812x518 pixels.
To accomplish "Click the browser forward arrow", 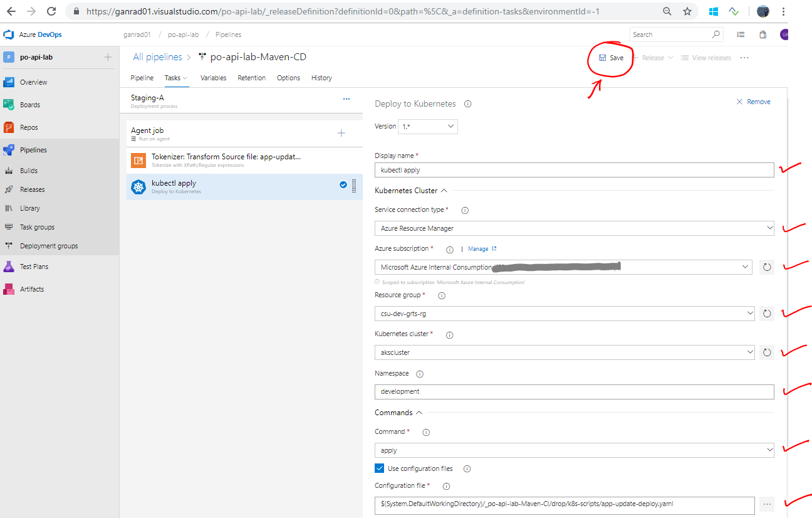I will point(31,11).
